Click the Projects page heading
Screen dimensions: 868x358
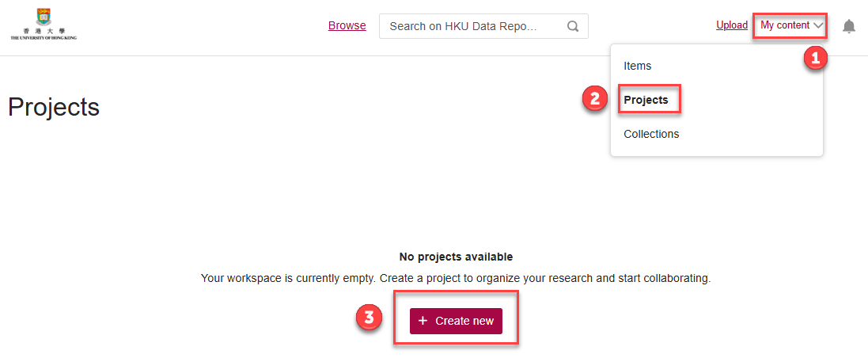pos(54,107)
